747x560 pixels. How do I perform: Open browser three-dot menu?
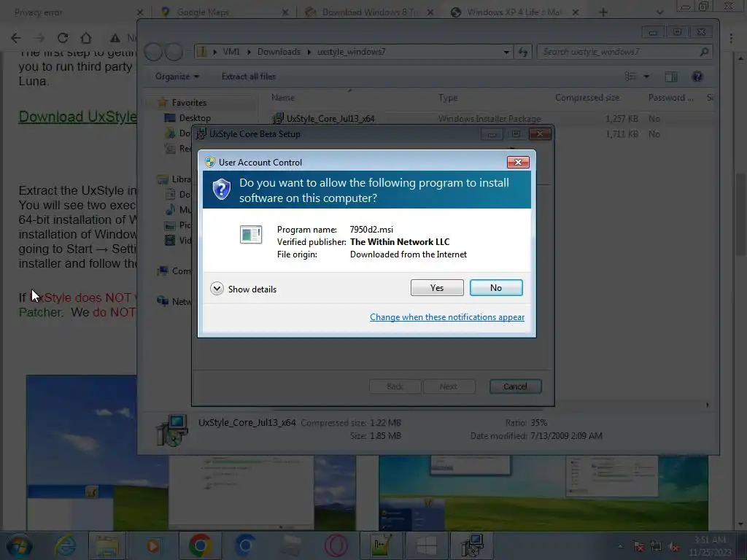[731, 38]
